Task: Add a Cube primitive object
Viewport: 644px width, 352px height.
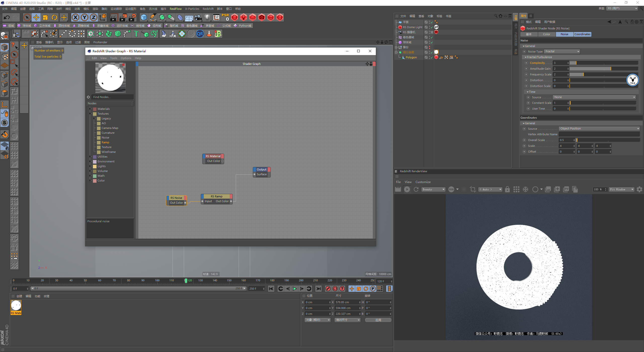Action: point(144,17)
